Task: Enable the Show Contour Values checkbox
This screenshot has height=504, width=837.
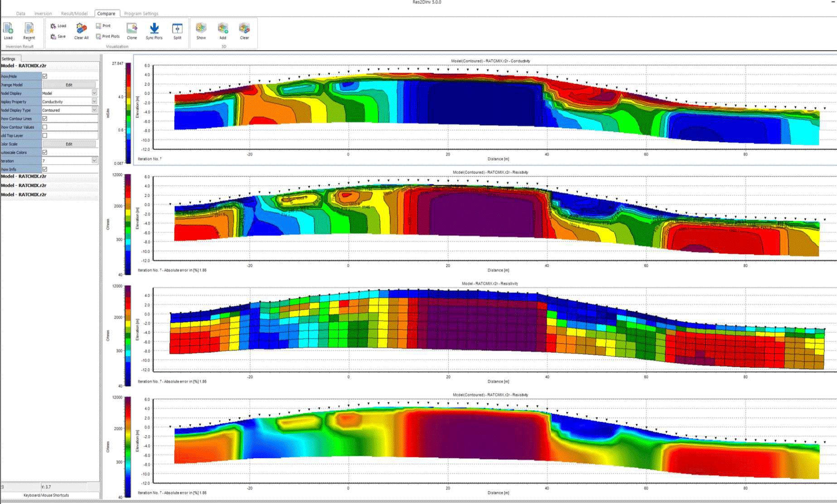Action: 45,127
